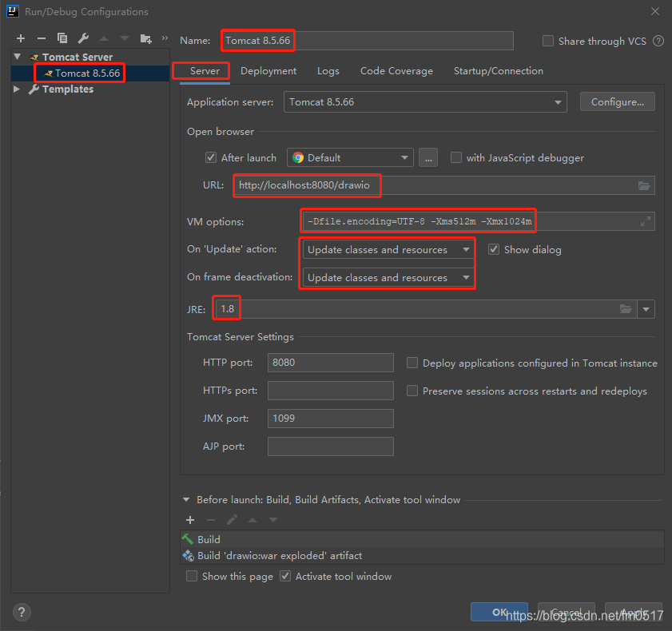This screenshot has width=672, height=631.
Task: Check Show this page checkbox
Action: click(x=192, y=576)
